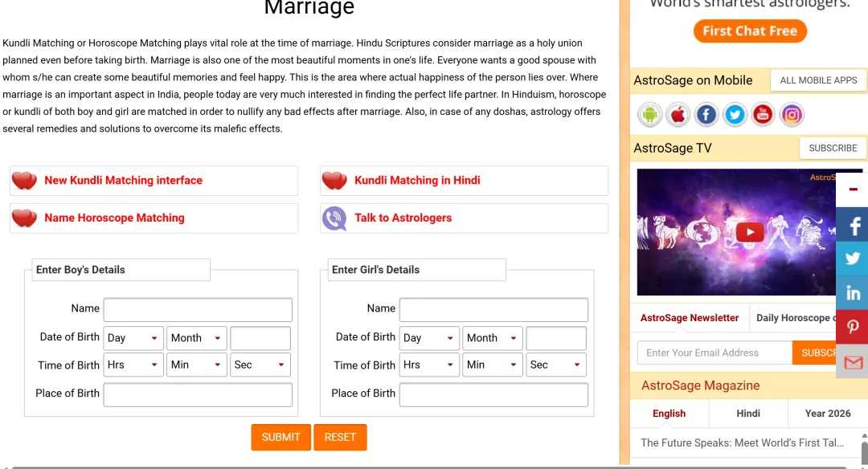
Task: Share via Pinterest in floating side bar
Action: [x=853, y=327]
